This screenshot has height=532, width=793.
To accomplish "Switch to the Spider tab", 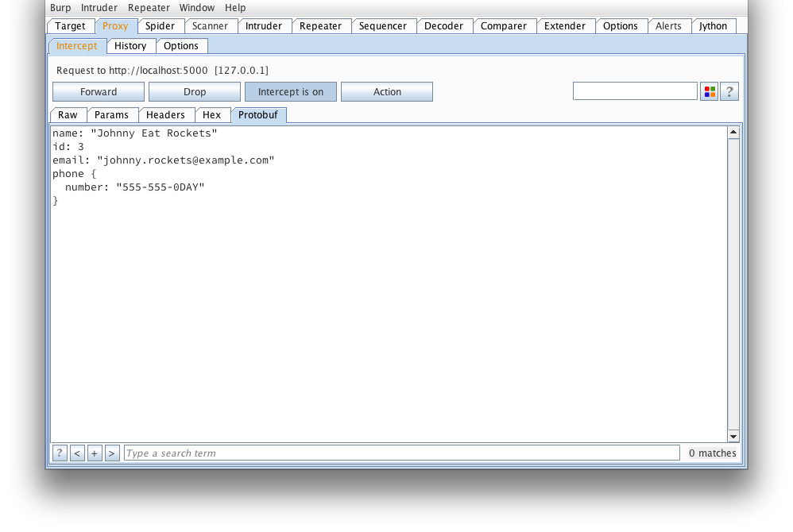I will [x=160, y=26].
